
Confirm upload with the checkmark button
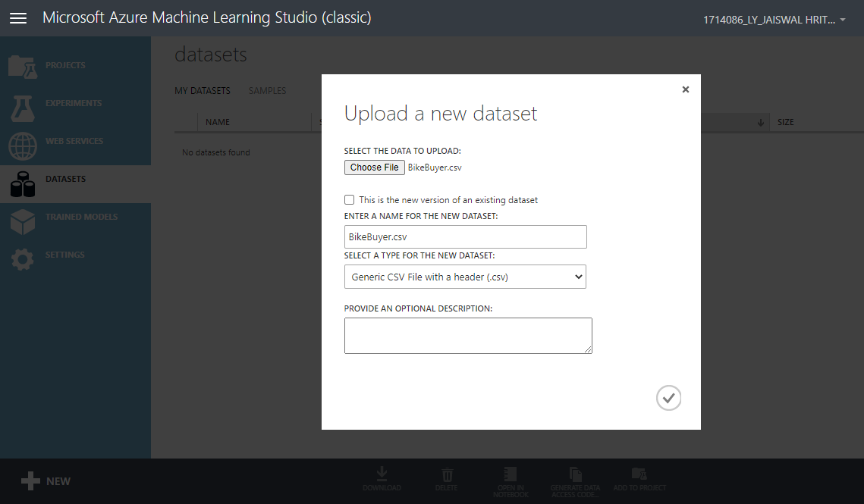pyautogui.click(x=668, y=398)
